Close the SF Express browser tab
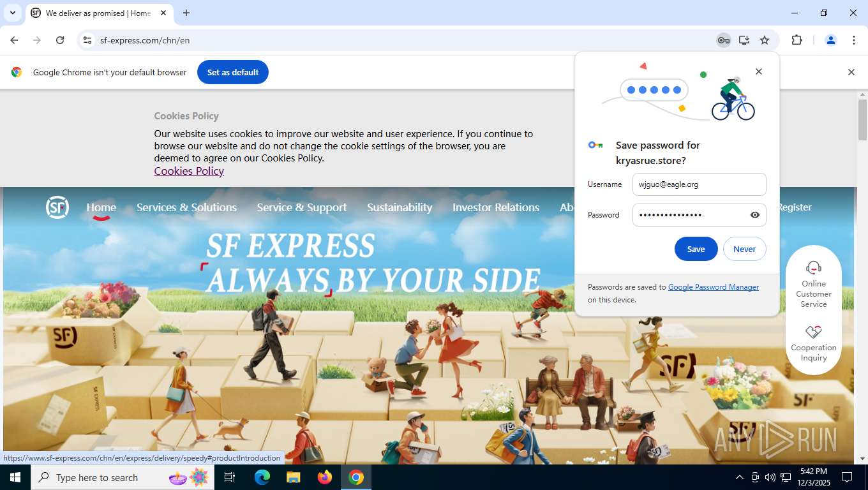 [x=163, y=13]
